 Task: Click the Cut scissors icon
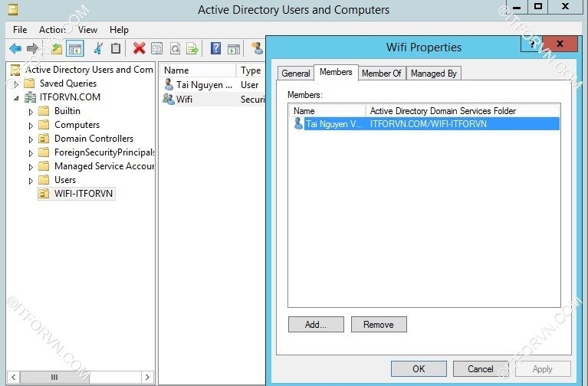[x=98, y=49]
